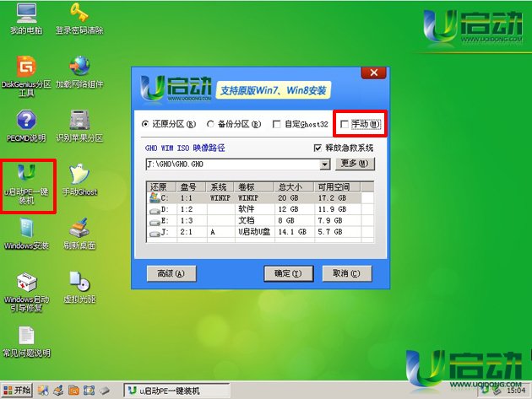The height and width of the screenshot is (399, 532).
Task: Open 虚拟光驱 disc icon
Action: coord(79,288)
